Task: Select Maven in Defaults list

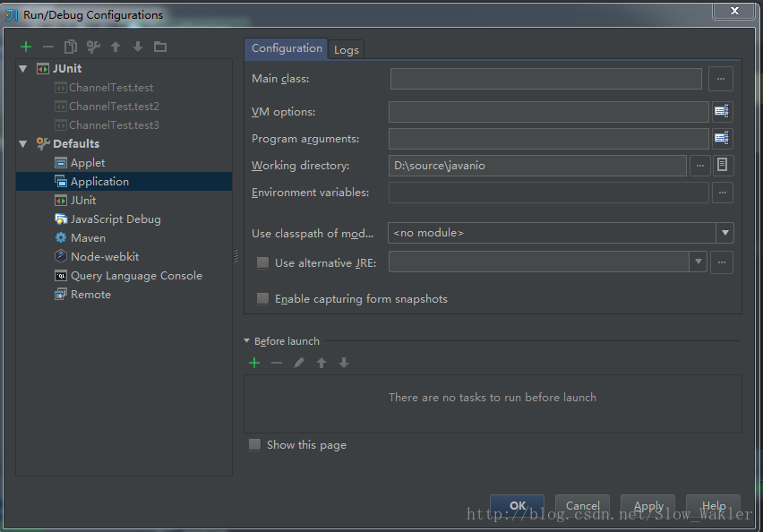Action: (x=88, y=238)
